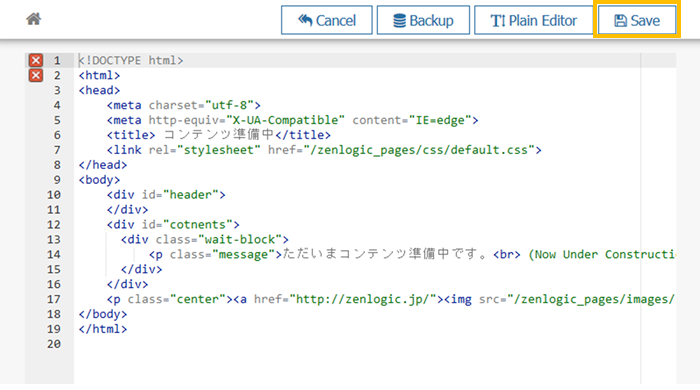Click the div id="header" line
This screenshot has height=390, width=700.
(x=166, y=195)
